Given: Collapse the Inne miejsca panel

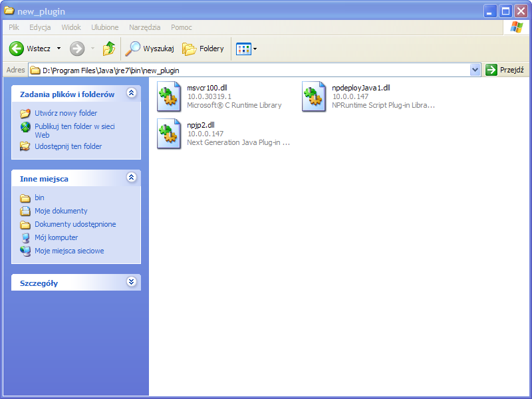Looking at the screenshot, I should 131,177.
